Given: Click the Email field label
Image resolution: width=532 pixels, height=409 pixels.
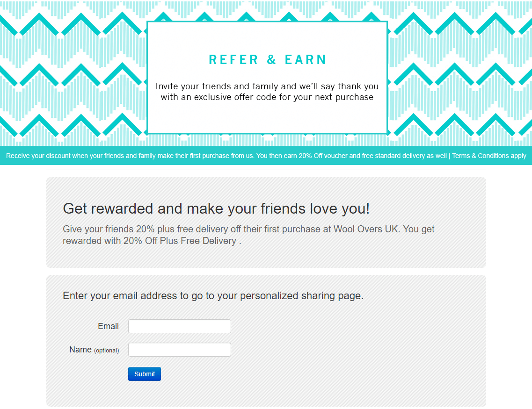Looking at the screenshot, I should pos(108,326).
